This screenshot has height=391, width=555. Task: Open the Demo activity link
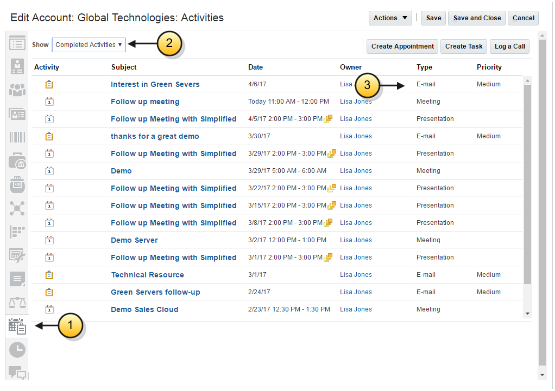[121, 171]
